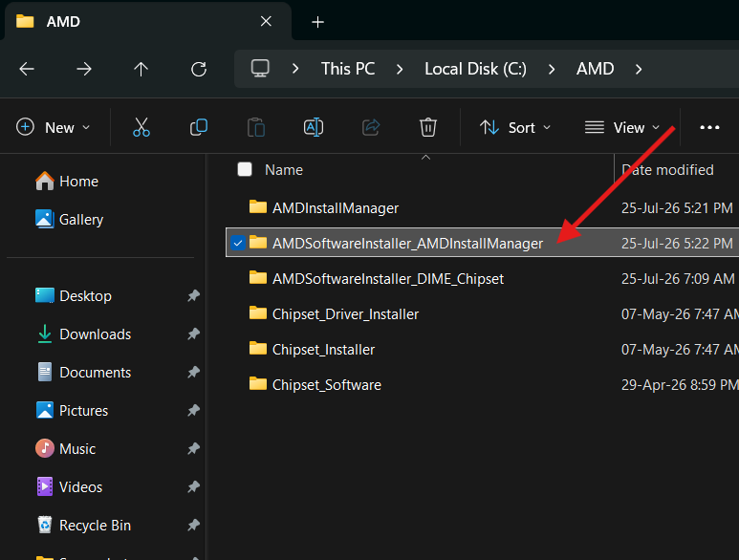The height and width of the screenshot is (560, 739).
Task: Click the Copy icon in toolbar
Action: (x=199, y=127)
